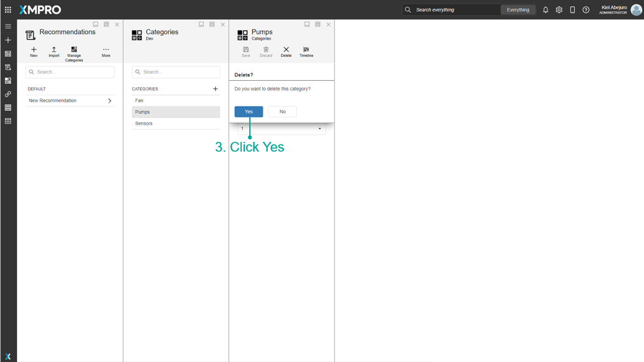Expand the New Recommendation chevron

[109, 101]
